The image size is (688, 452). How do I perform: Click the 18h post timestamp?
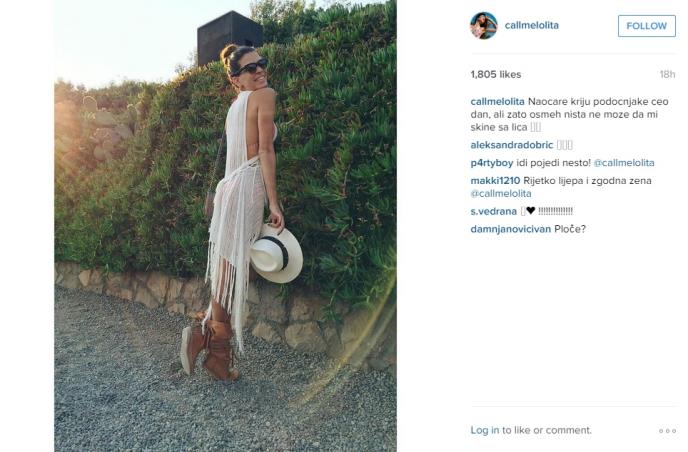click(667, 74)
